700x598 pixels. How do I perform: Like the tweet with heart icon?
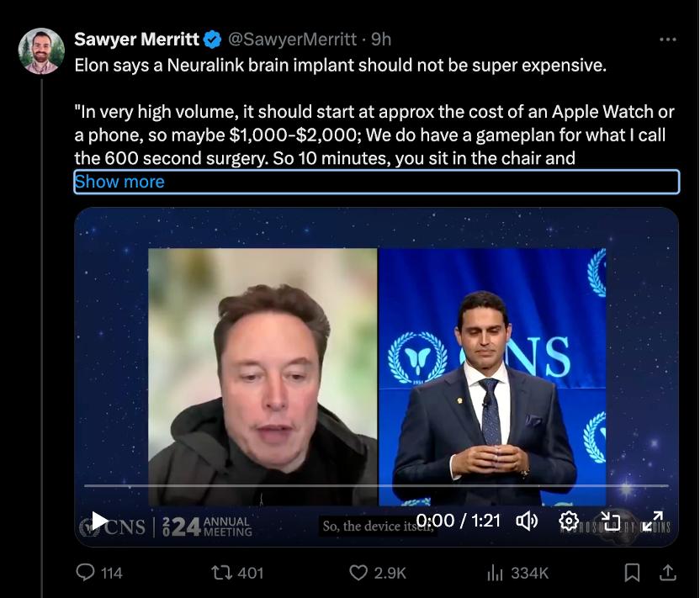[x=359, y=573]
